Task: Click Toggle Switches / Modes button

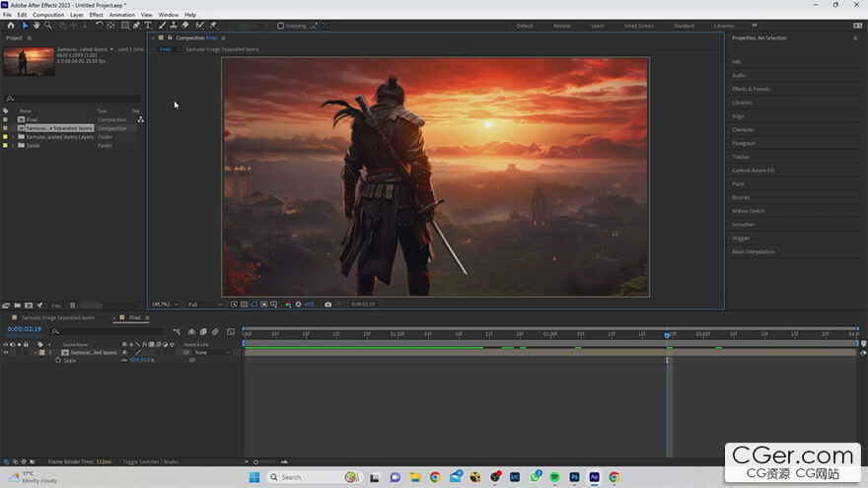Action: pos(151,461)
